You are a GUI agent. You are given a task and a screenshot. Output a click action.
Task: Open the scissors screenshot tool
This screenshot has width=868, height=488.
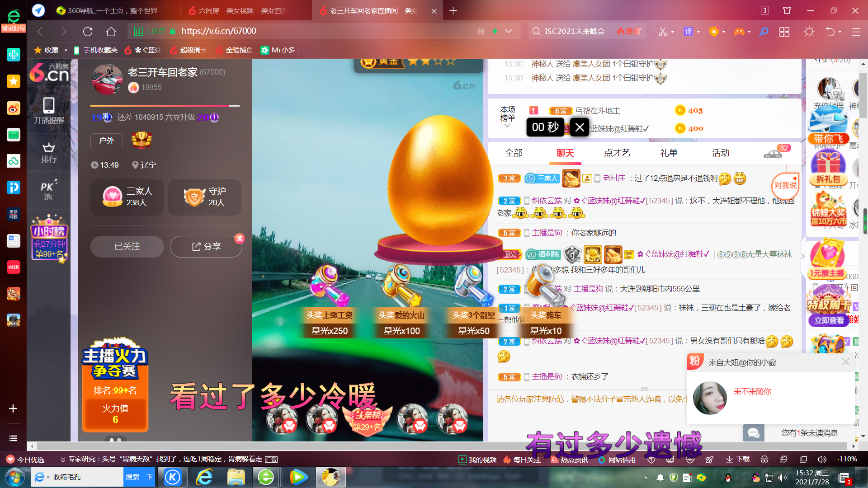tap(663, 32)
